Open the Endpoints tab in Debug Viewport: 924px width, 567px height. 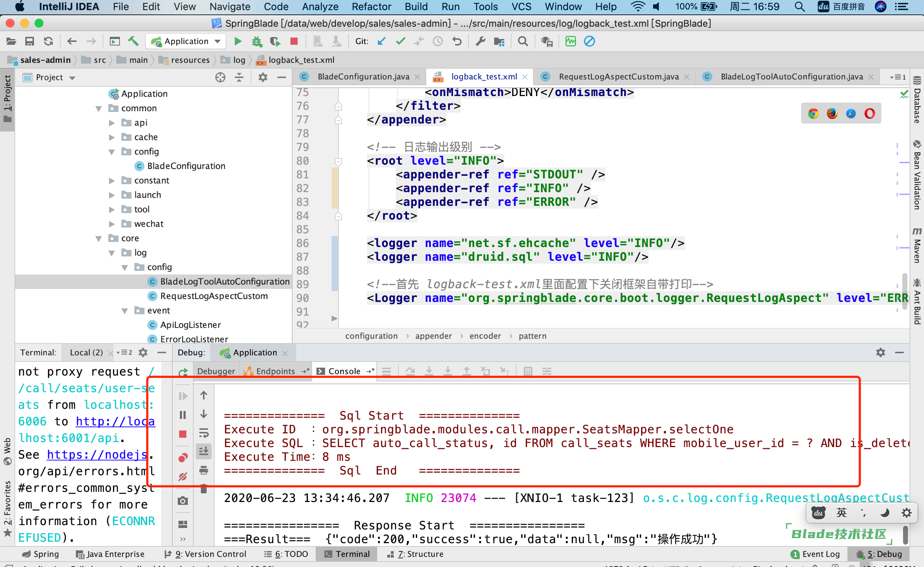click(275, 371)
